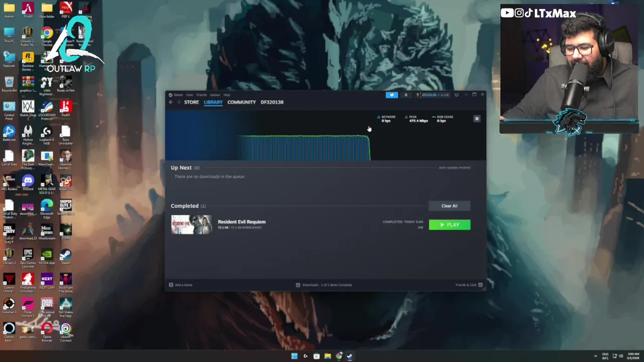
Task: Select the Sniper Elite 5 icon
Action: tap(65, 208)
